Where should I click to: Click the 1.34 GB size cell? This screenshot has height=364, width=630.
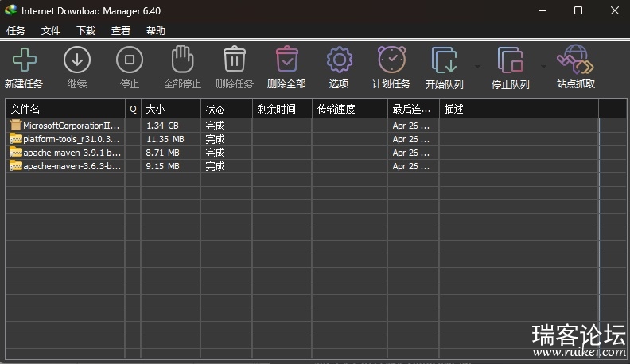click(x=162, y=126)
